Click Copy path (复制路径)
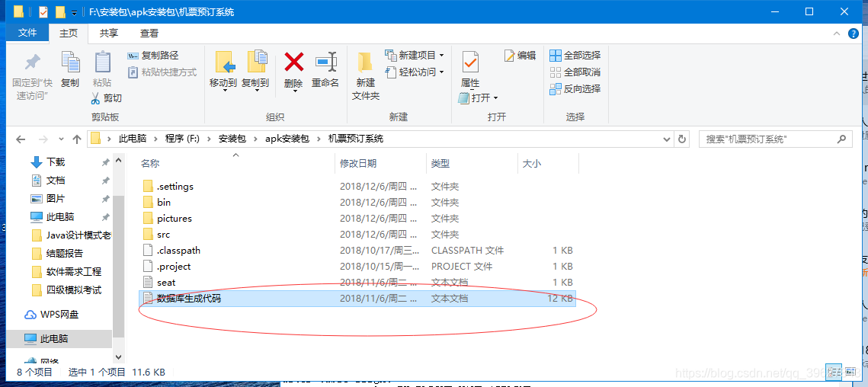The image size is (868, 387). click(152, 56)
